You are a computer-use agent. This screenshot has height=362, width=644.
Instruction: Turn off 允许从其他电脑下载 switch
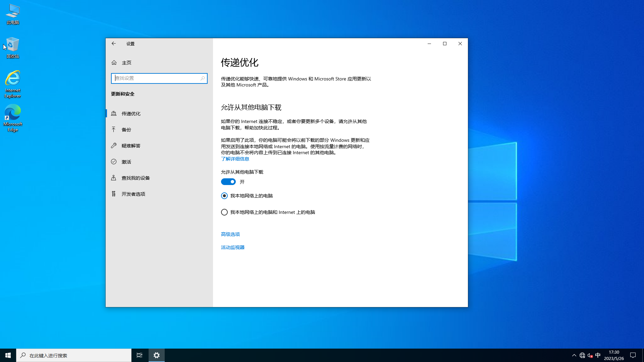tap(228, 182)
